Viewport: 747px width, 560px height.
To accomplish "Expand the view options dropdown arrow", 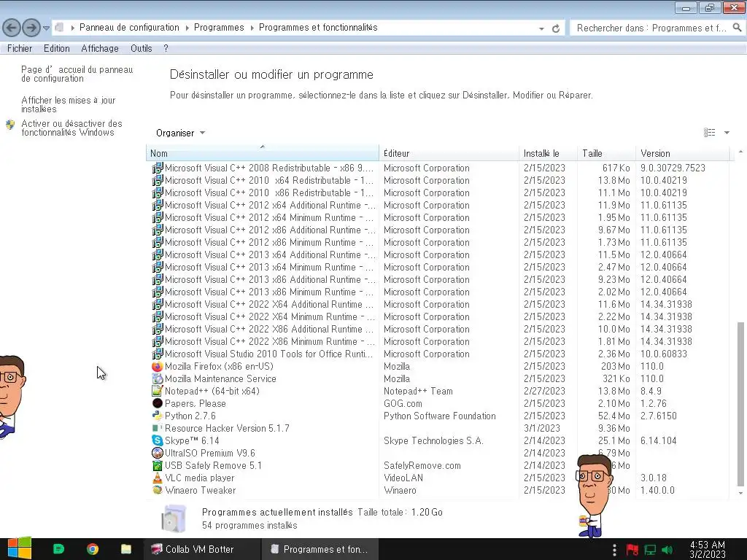I will point(727,133).
